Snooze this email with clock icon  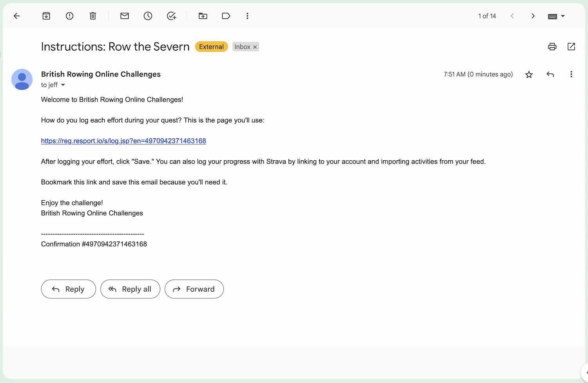click(x=148, y=16)
